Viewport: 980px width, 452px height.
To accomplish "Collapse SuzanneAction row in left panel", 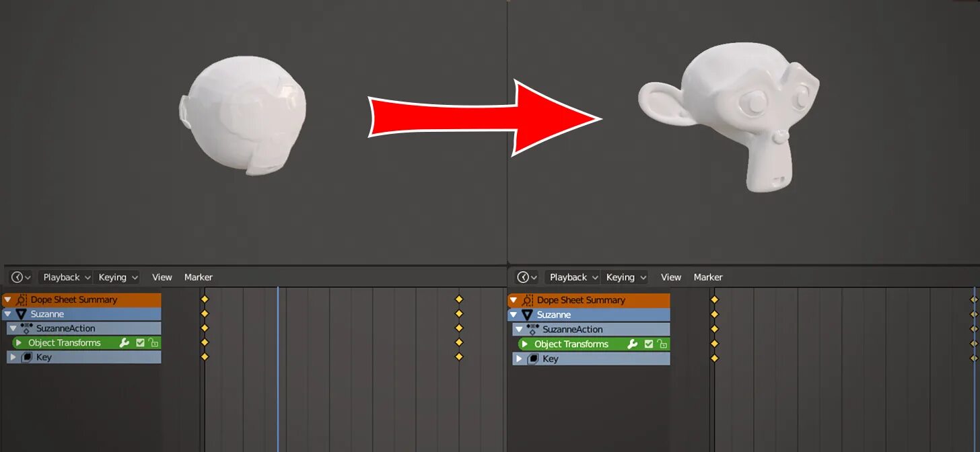I will tap(13, 328).
